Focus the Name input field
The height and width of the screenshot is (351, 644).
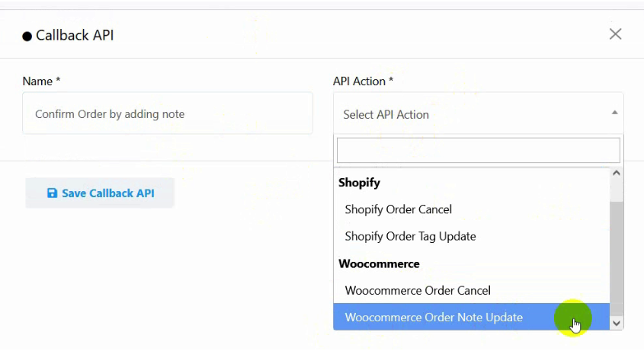point(168,113)
